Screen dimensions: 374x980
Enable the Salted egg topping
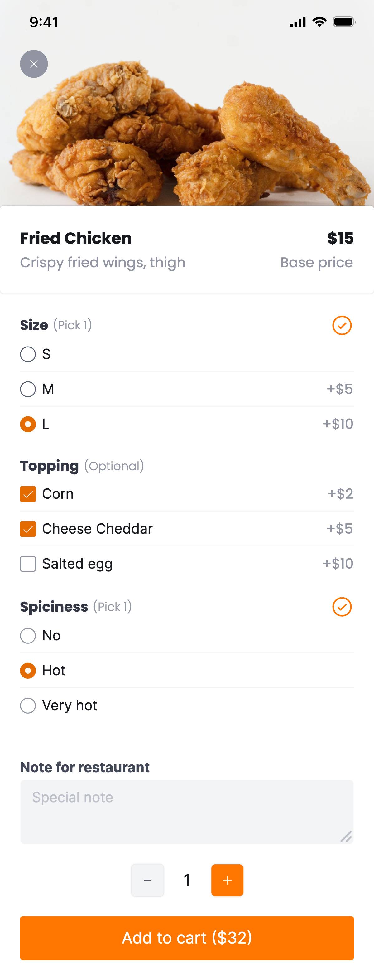(28, 564)
